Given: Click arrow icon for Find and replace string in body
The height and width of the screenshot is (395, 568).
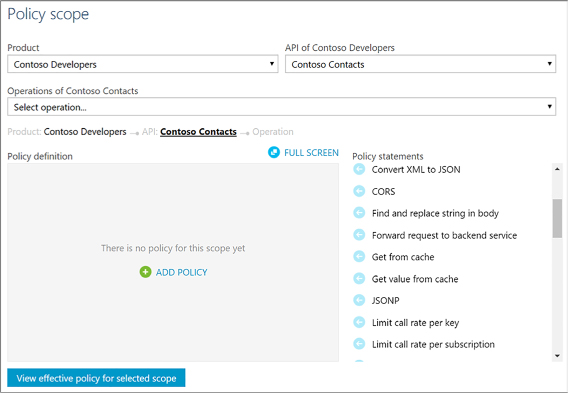Looking at the screenshot, I should 359,213.
